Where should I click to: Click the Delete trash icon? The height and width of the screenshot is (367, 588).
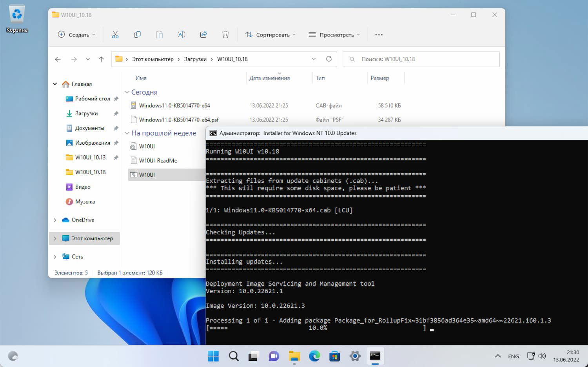pos(225,35)
